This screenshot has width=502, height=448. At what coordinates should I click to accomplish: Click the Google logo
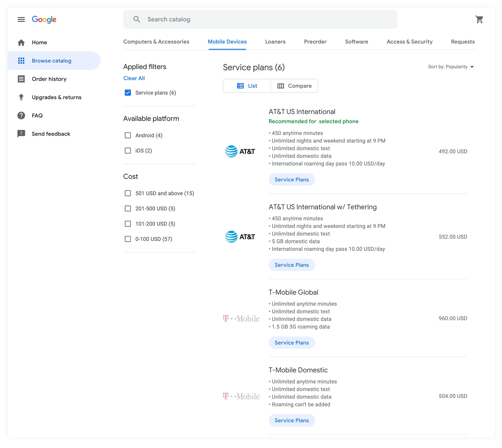(44, 19)
